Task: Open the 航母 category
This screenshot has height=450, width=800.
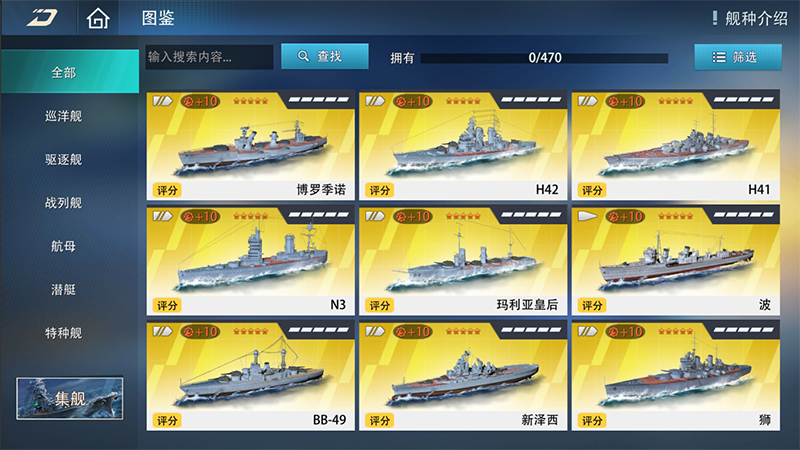Action: point(64,246)
